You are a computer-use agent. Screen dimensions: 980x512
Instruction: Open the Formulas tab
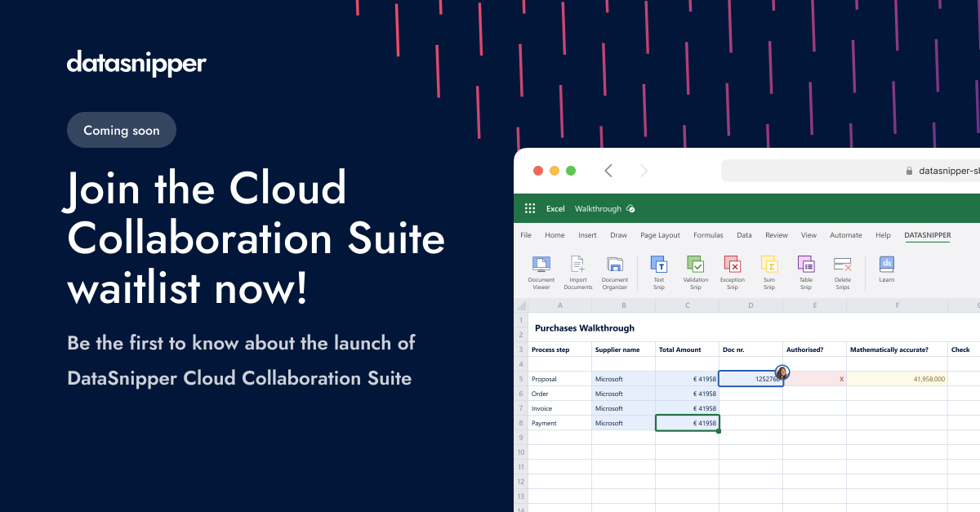pyautogui.click(x=708, y=235)
